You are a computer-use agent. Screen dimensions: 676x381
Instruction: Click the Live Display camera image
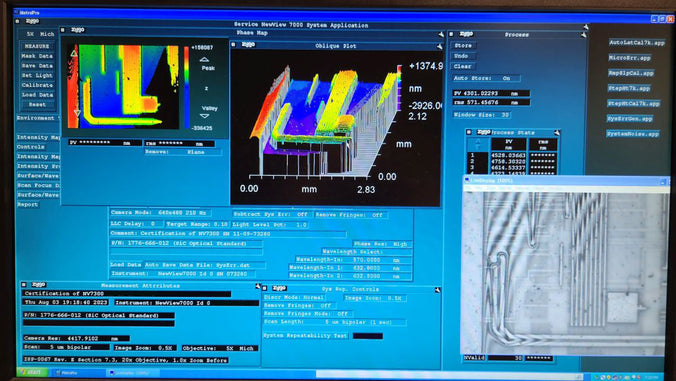tap(565, 273)
